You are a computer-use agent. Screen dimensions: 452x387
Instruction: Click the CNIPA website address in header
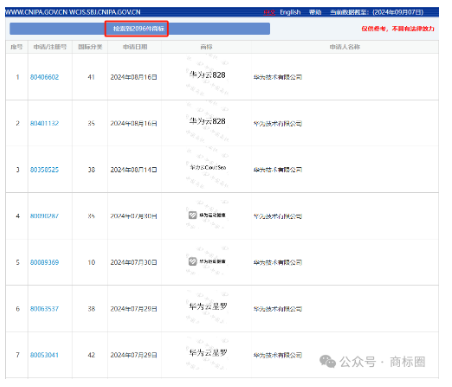[x=73, y=12]
